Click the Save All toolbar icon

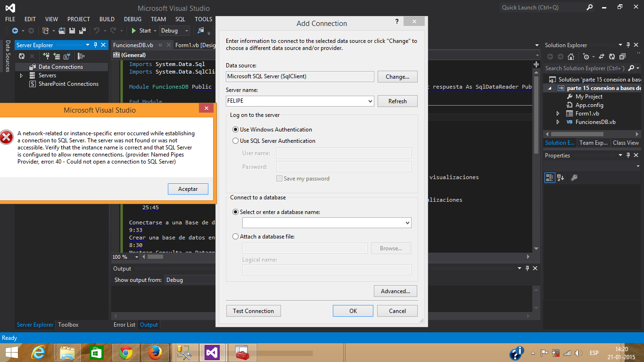pyautogui.click(x=82, y=31)
